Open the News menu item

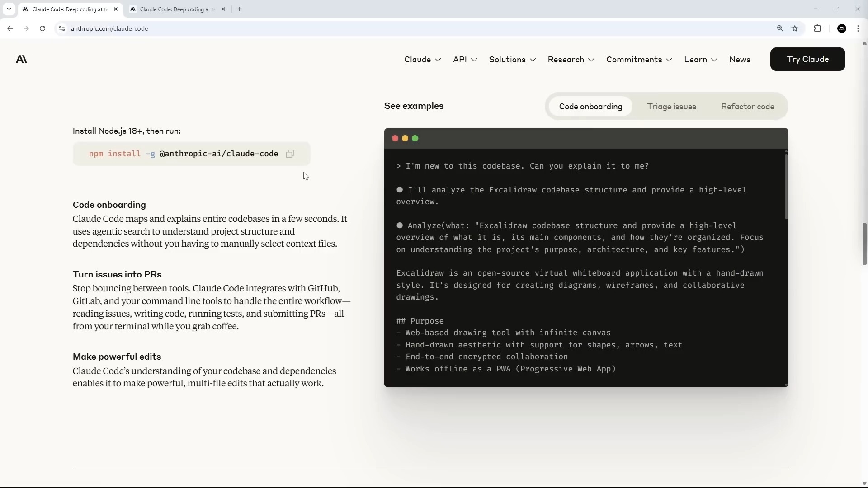740,60
